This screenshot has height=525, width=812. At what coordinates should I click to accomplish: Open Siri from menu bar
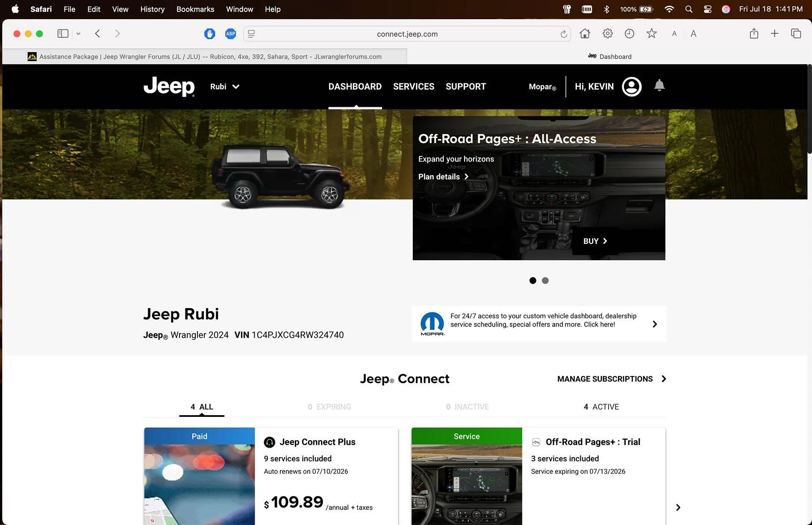click(726, 9)
